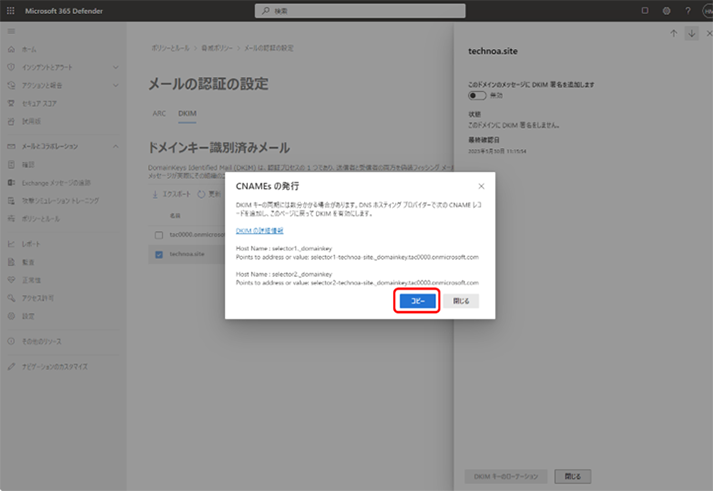The image size is (713, 491).
Task: Open 確認 icon under email section
Action: click(11, 165)
